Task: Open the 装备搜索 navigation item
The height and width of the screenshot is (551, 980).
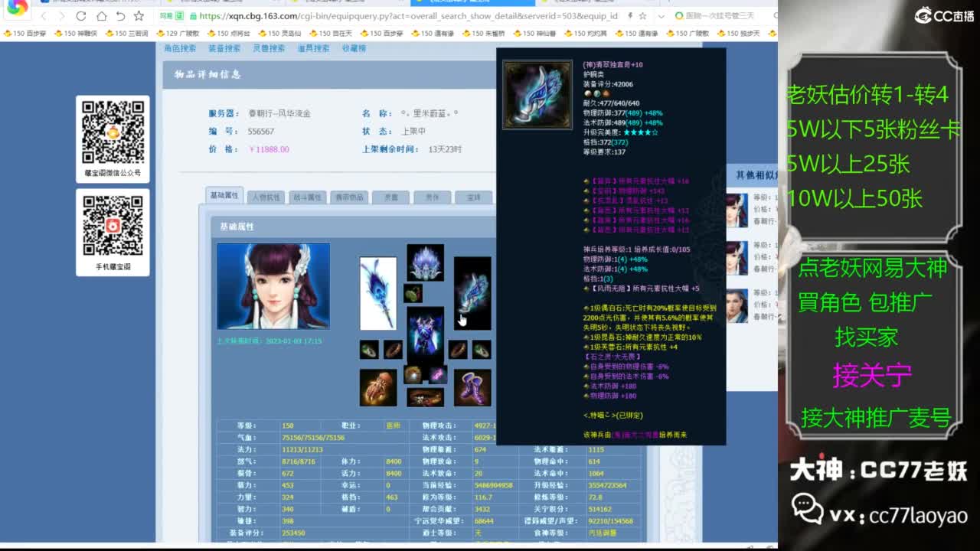Action: (x=224, y=48)
